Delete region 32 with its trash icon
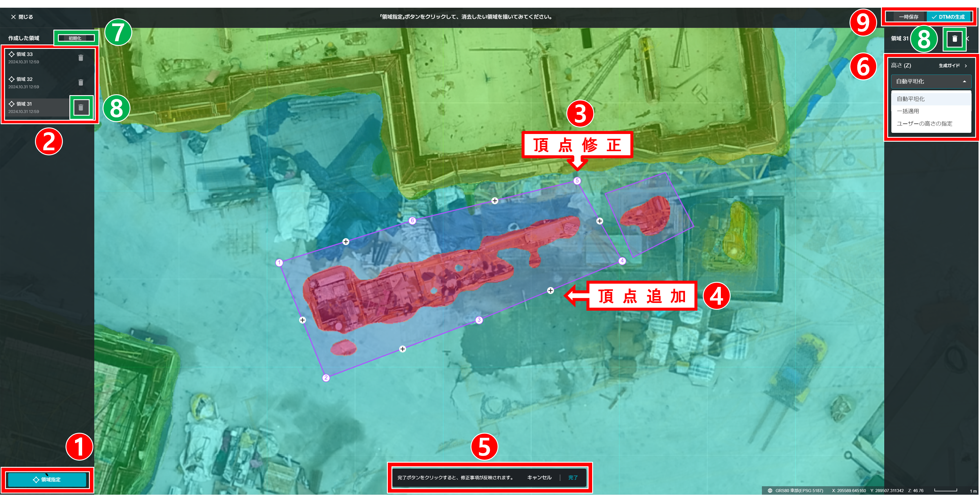The height and width of the screenshot is (503, 980). point(81,82)
